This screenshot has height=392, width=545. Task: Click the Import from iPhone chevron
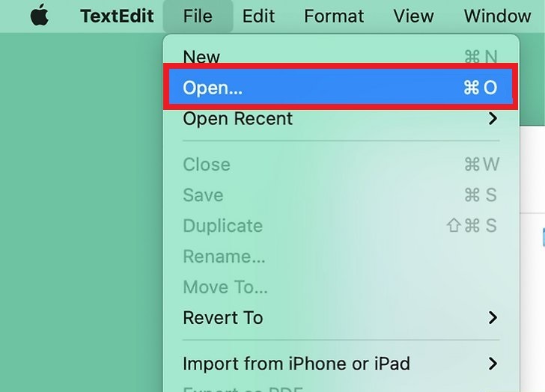click(493, 364)
